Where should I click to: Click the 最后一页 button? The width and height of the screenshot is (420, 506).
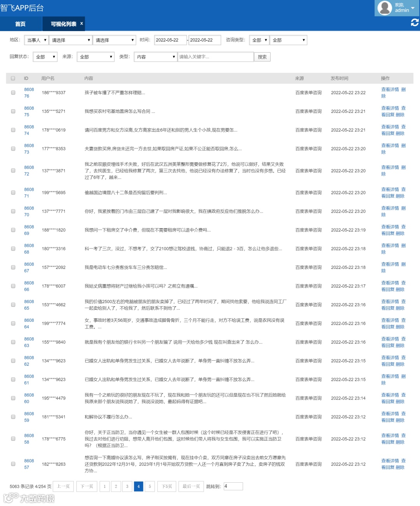pyautogui.click(x=191, y=486)
